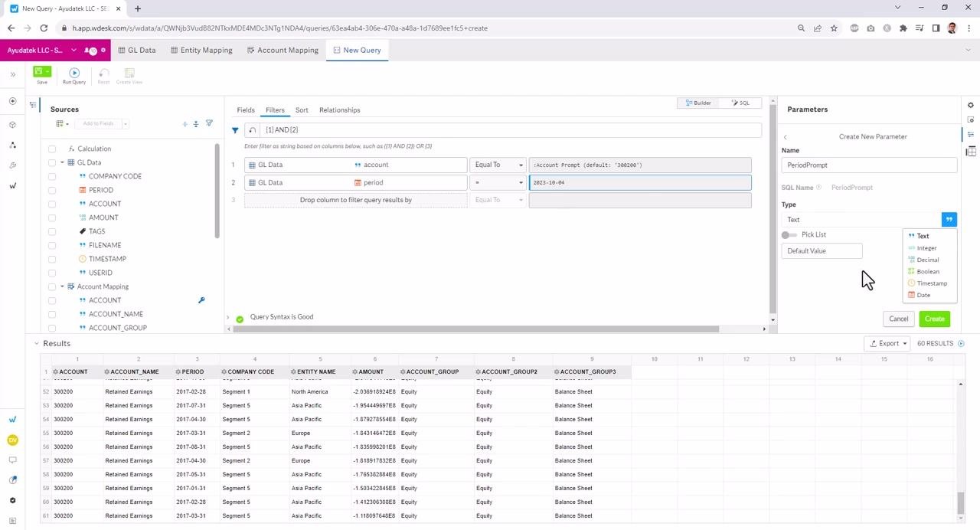
Task: Open the Fields tab
Action: coord(246,110)
